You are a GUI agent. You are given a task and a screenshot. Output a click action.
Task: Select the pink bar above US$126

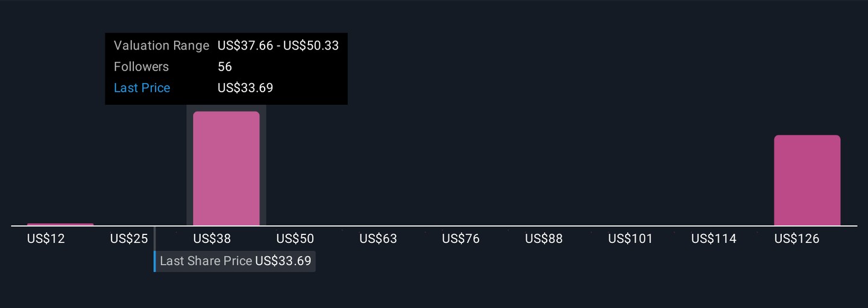point(807,180)
